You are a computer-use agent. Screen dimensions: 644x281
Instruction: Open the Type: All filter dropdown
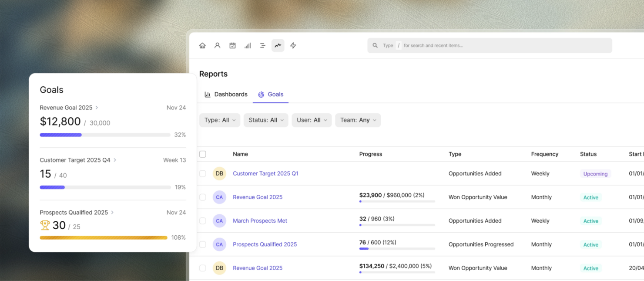(219, 120)
